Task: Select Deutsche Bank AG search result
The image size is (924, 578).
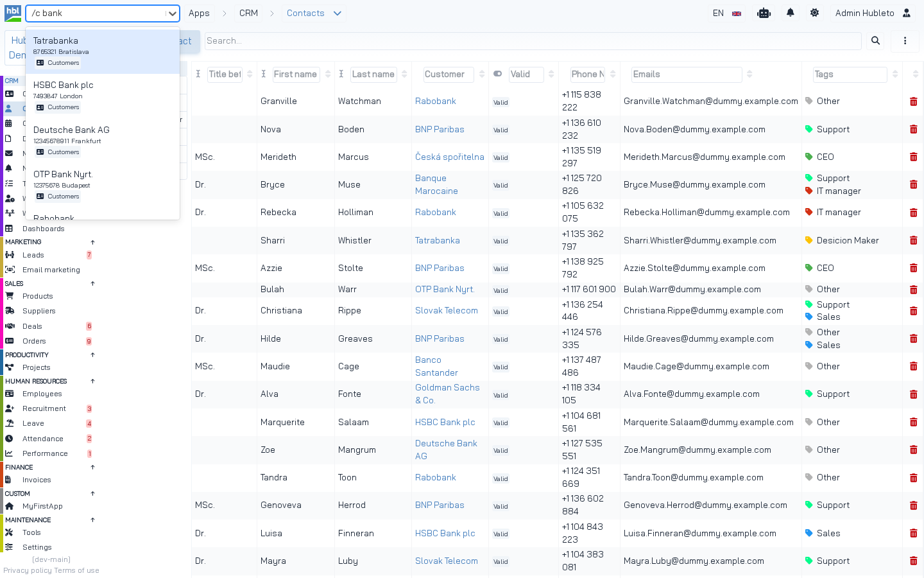Action: click(x=103, y=141)
